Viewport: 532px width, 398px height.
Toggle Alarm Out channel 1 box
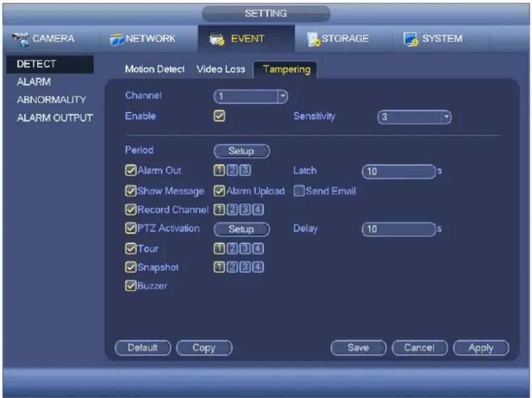(219, 170)
